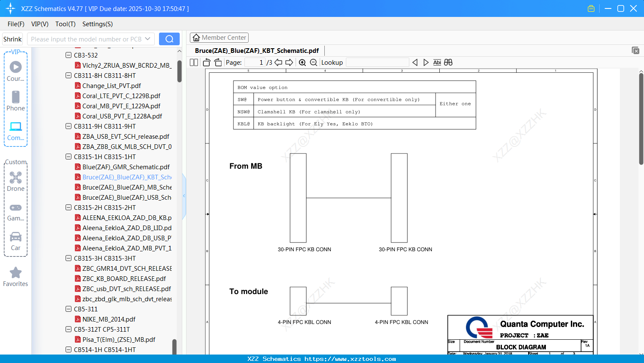The width and height of the screenshot is (644, 363).
Task: Zoom out of the schematic
Action: point(313,63)
